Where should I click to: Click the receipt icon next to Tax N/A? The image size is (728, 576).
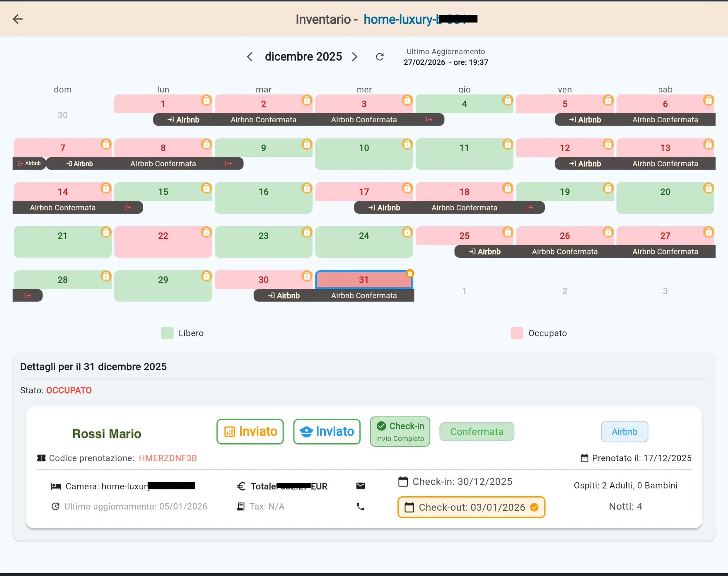[x=240, y=506]
